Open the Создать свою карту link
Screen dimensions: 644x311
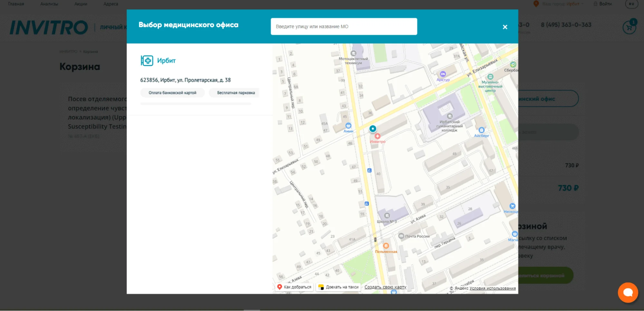[x=385, y=287]
